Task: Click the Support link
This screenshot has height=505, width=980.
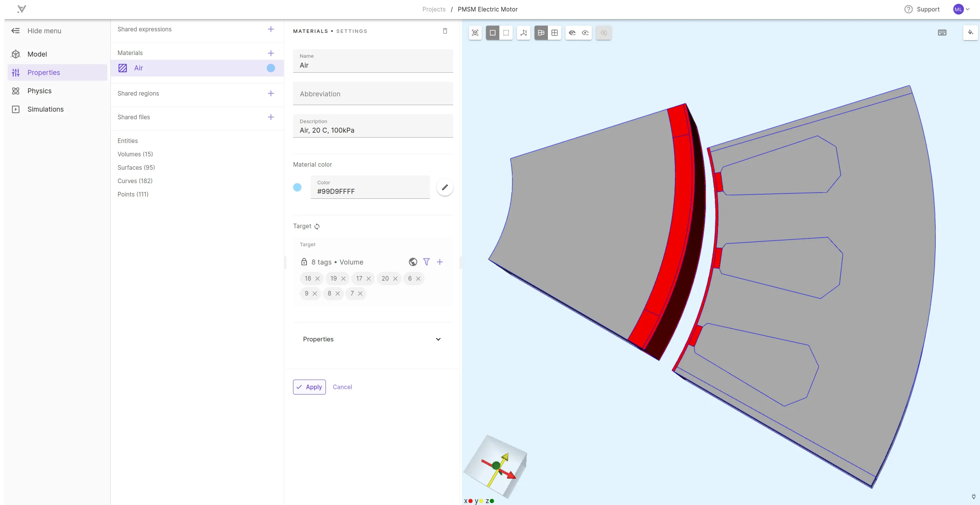Action: [x=928, y=9]
